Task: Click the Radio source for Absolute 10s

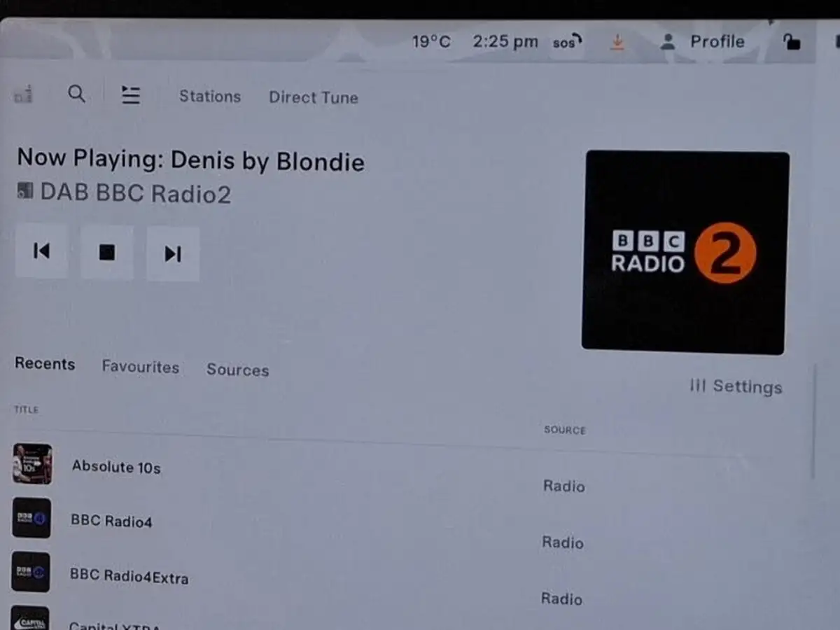Action: [x=564, y=486]
